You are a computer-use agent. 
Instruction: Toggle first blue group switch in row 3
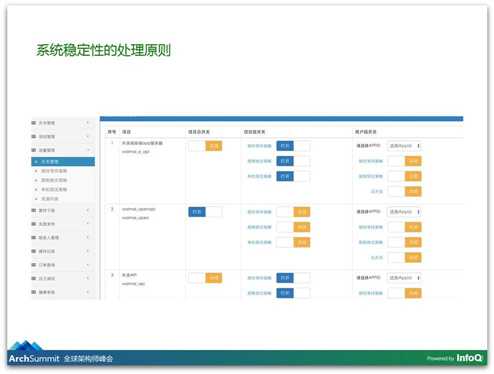click(x=293, y=278)
